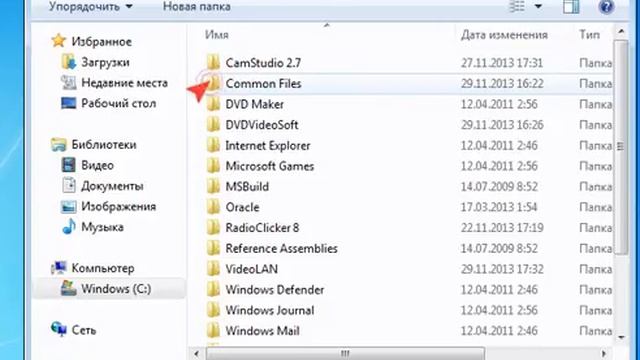Select the MSBuild folder
This screenshot has height=360, width=640.
(247, 187)
